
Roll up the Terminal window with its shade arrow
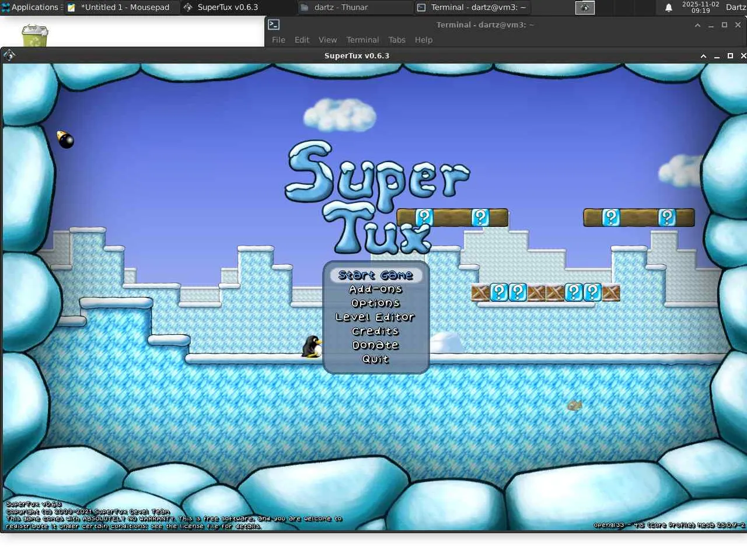tap(697, 25)
